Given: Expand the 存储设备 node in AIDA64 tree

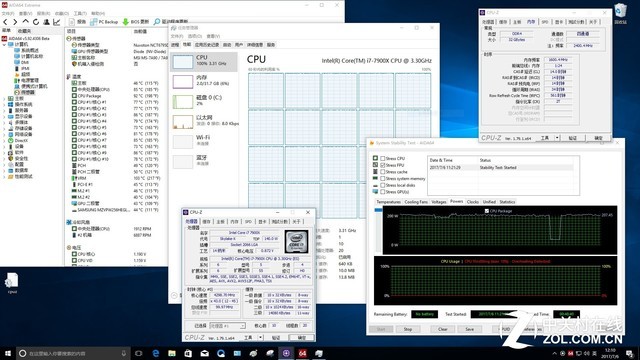Looking at the screenshot, I should 4,128.
